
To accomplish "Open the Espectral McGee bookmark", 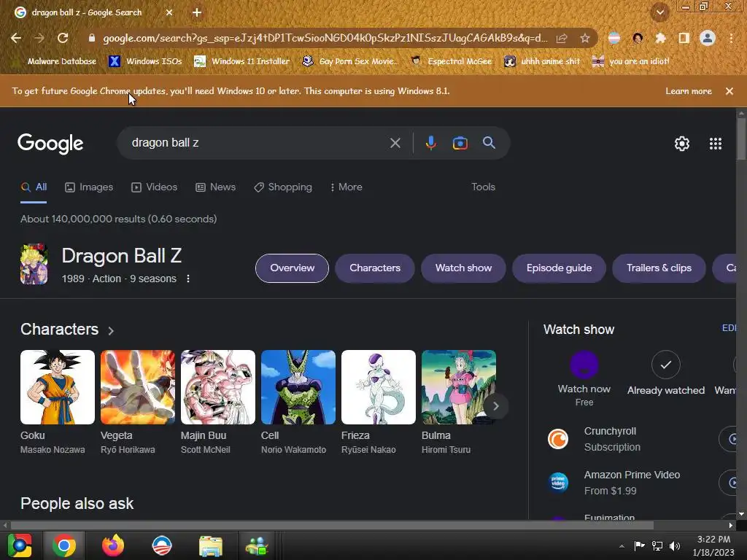I will (452, 61).
